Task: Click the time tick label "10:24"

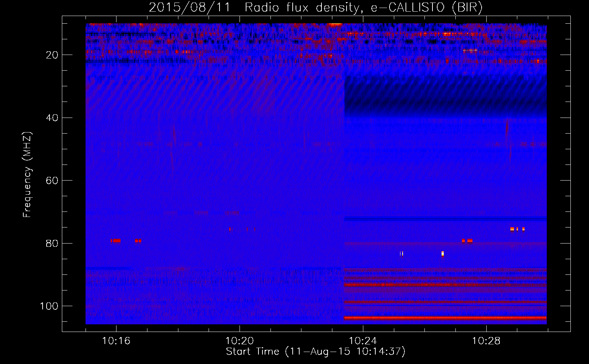Action: click(363, 341)
